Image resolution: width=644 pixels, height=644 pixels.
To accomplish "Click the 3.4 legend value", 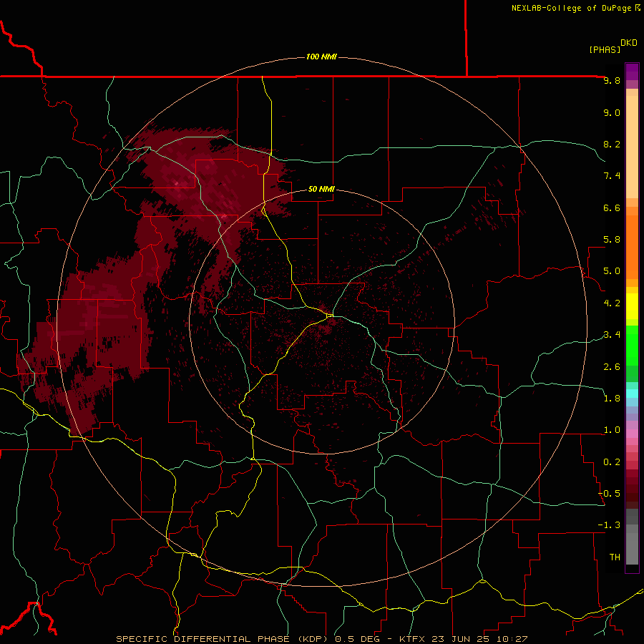I will point(612,335).
